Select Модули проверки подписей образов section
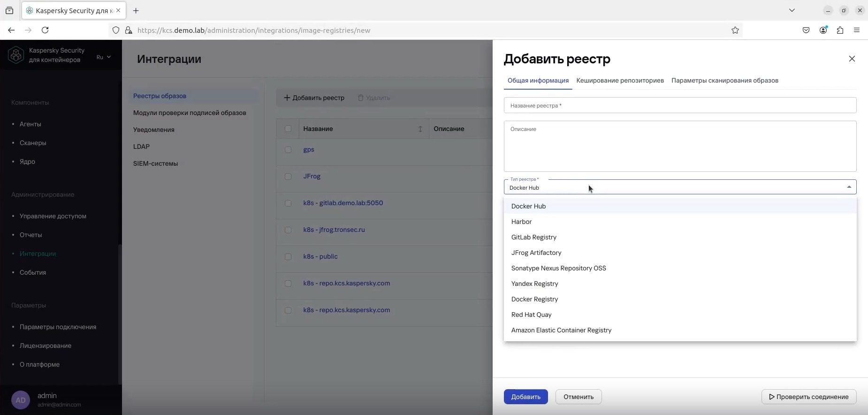Screen dimensions: 868x415 click(190, 113)
